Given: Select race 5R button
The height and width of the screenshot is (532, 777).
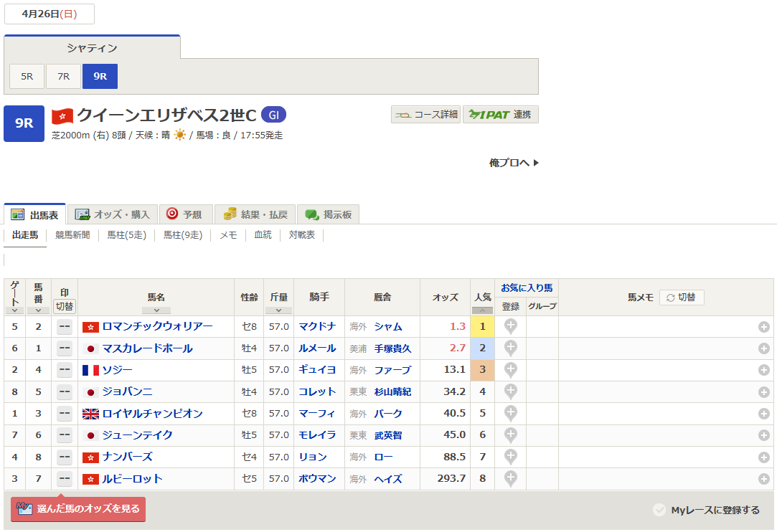Looking at the screenshot, I should click(x=27, y=76).
